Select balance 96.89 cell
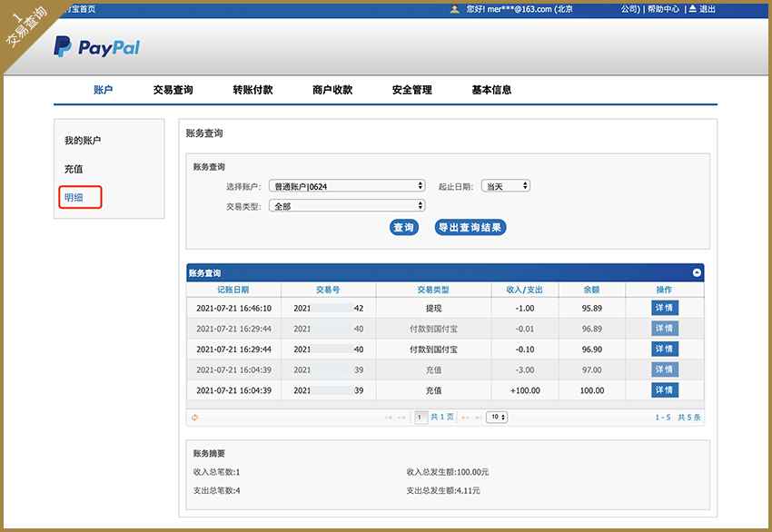The image size is (772, 532). pyautogui.click(x=592, y=329)
